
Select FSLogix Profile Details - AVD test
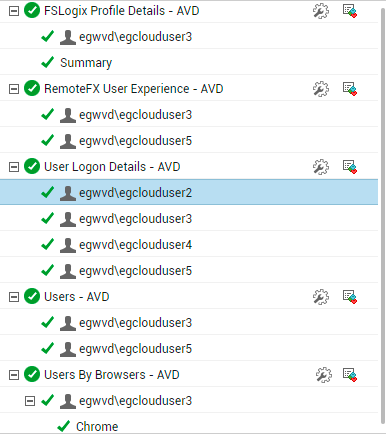[x=122, y=11]
